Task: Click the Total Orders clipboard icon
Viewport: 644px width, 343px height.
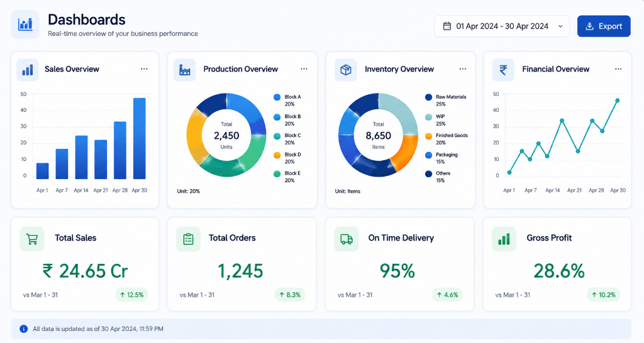Action: [x=188, y=239]
